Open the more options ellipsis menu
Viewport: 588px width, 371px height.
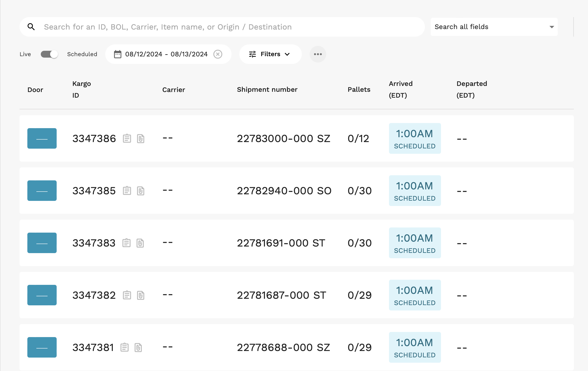pos(318,54)
